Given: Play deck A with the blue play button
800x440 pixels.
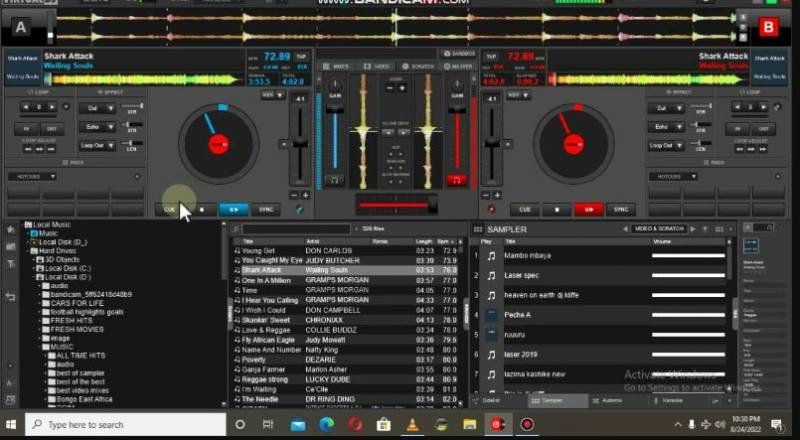Looking at the screenshot, I should (234, 209).
